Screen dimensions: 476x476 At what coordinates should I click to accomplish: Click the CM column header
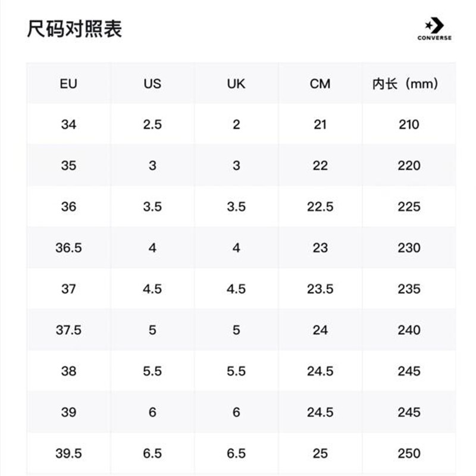[320, 84]
